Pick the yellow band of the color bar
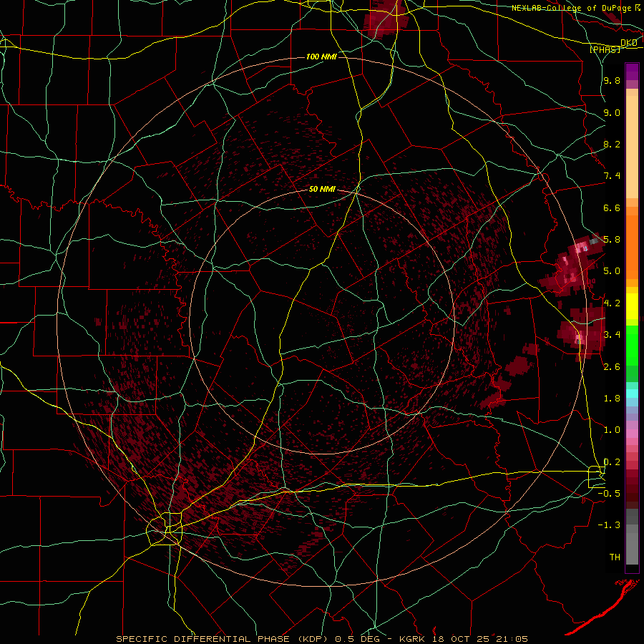Viewport: 644px width, 644px height. pyautogui.click(x=632, y=306)
